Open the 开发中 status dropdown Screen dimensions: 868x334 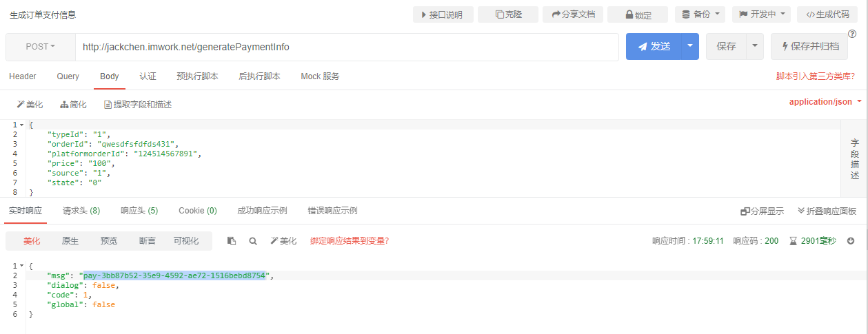click(761, 14)
